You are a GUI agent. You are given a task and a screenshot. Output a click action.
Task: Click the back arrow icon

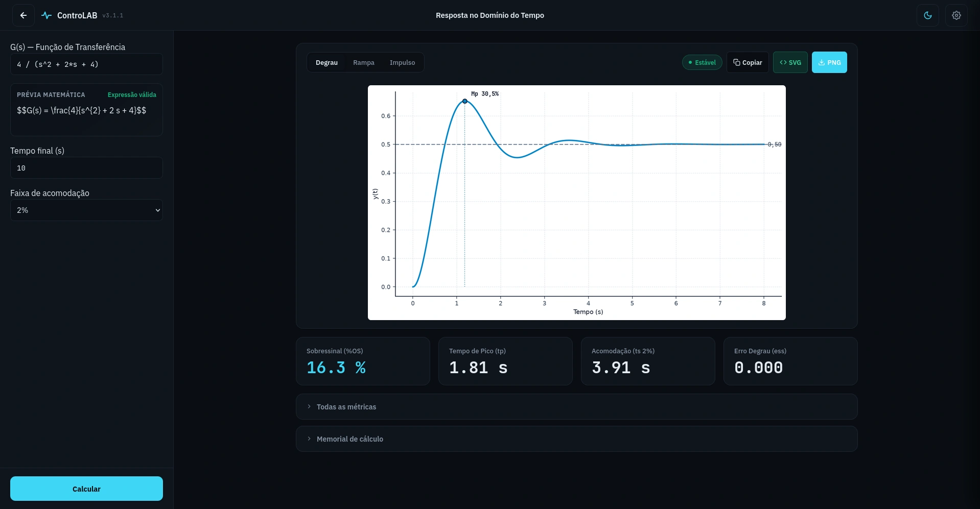pos(24,15)
